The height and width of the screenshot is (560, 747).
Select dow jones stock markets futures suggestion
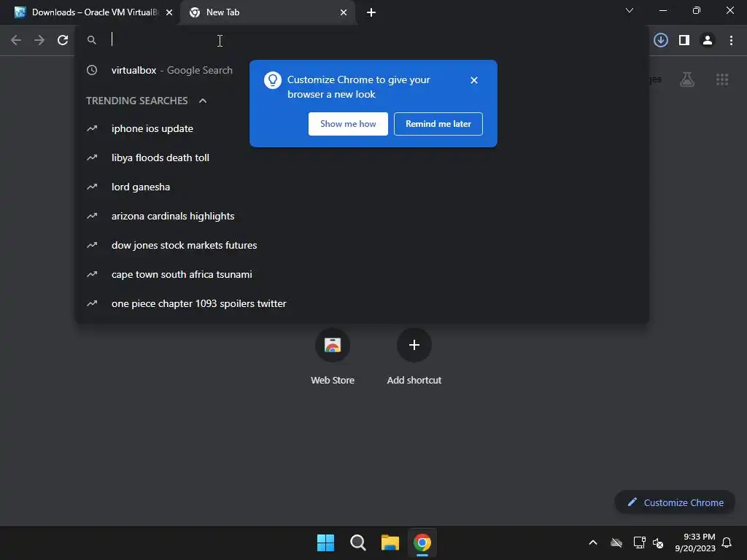click(x=362, y=245)
